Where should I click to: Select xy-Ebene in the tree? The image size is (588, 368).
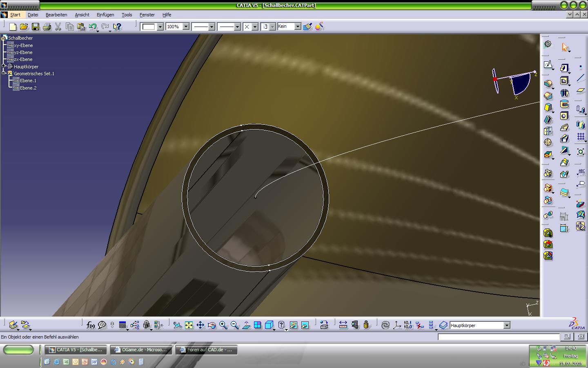pyautogui.click(x=23, y=45)
